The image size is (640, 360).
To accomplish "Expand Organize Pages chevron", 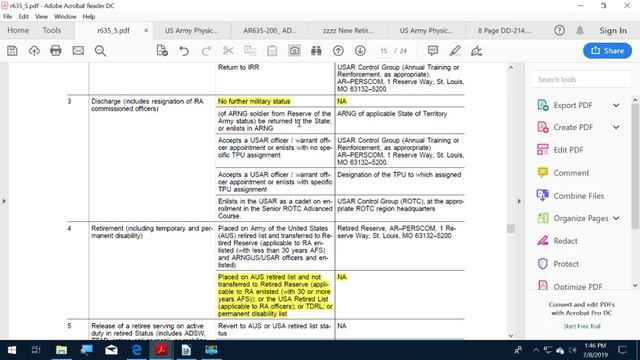I will pyautogui.click(x=616, y=218).
